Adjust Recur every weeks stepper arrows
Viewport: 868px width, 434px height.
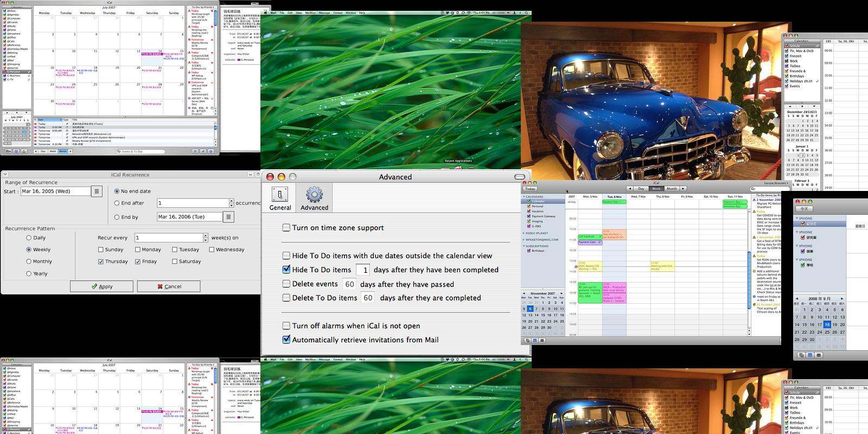[206, 238]
